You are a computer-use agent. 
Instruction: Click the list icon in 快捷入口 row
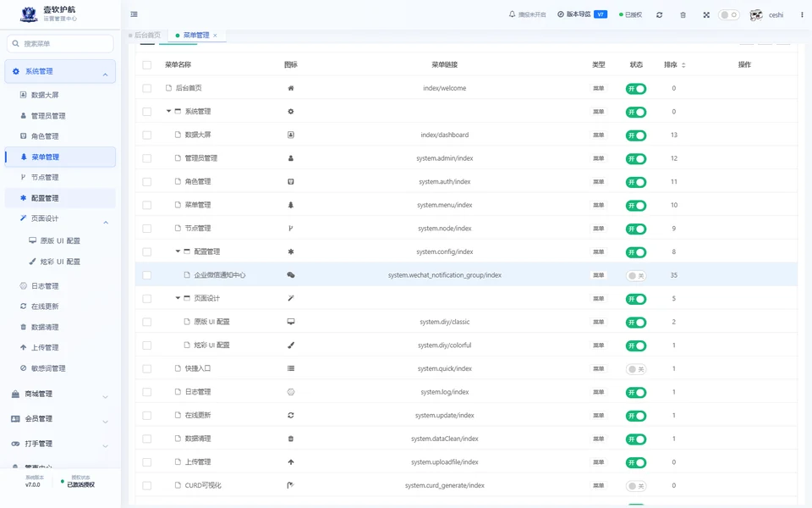tap(291, 368)
